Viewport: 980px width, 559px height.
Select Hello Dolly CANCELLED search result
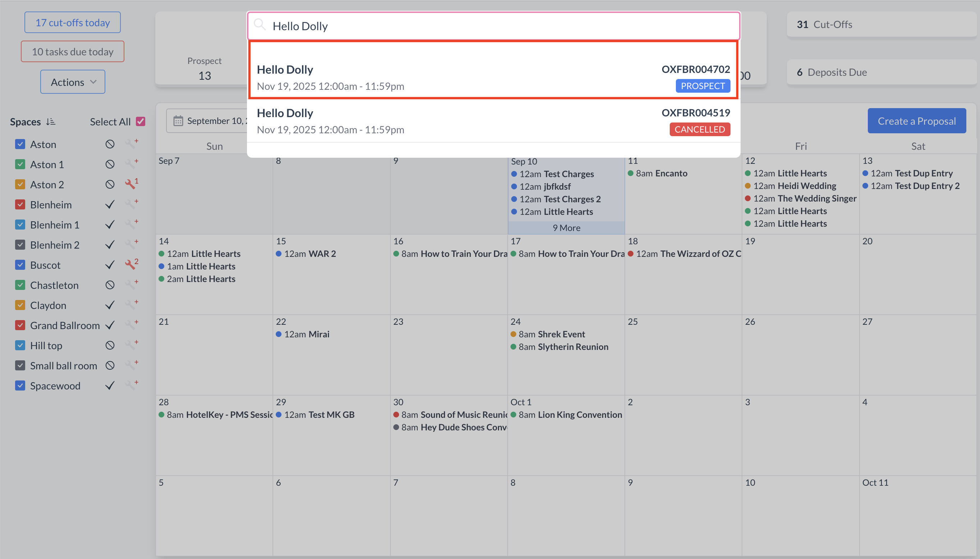(x=493, y=121)
